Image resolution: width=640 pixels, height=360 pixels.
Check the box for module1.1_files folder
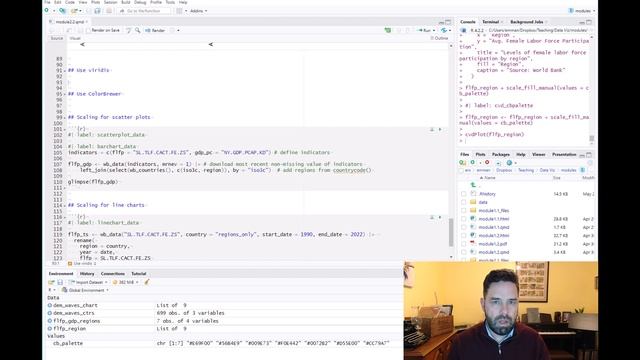pyautogui.click(x=464, y=211)
